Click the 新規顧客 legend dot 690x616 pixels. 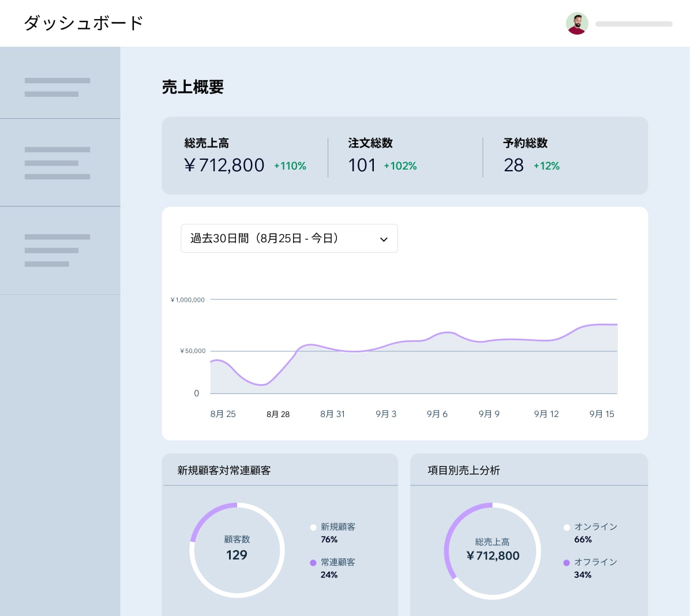(313, 527)
